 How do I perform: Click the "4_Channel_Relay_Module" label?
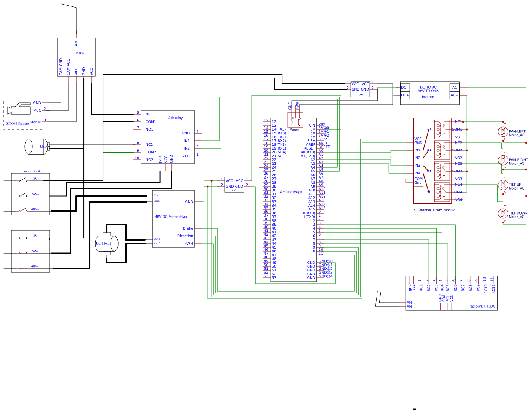tap(434, 210)
